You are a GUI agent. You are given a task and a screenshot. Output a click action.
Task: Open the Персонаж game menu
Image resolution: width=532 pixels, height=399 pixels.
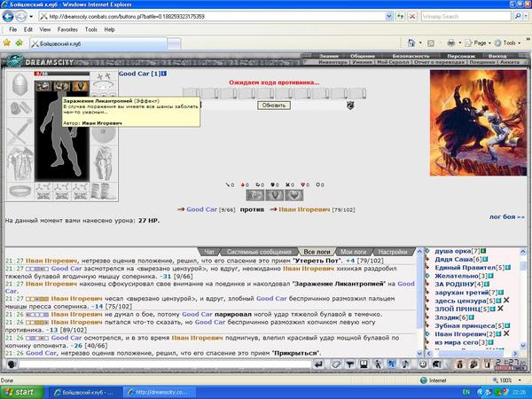pyautogui.click(x=461, y=56)
